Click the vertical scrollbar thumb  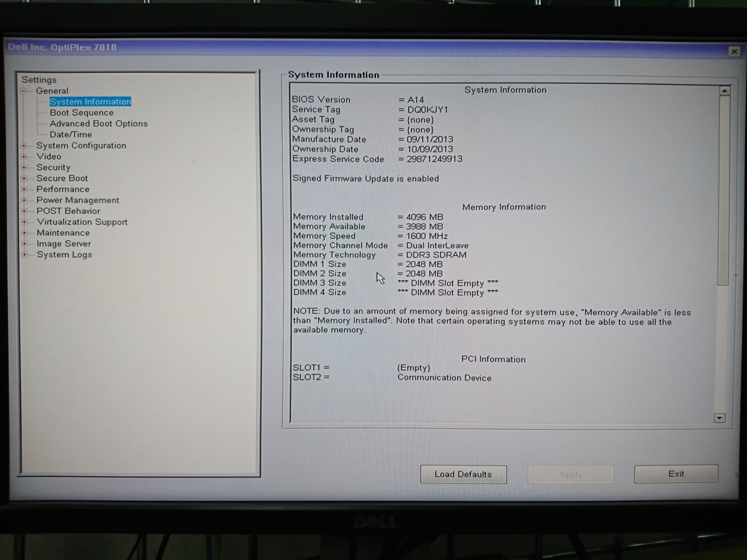coord(723,190)
